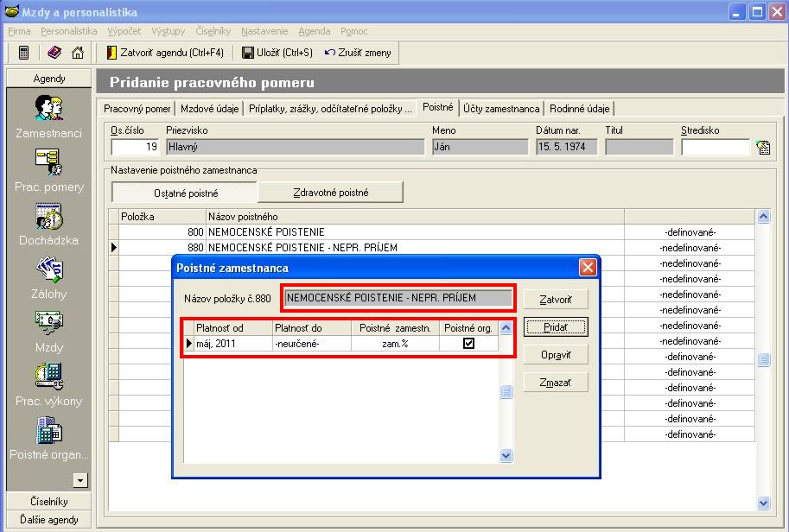The height and width of the screenshot is (532, 789).
Task: Open the calculator toolbar icon
Action: 23,53
